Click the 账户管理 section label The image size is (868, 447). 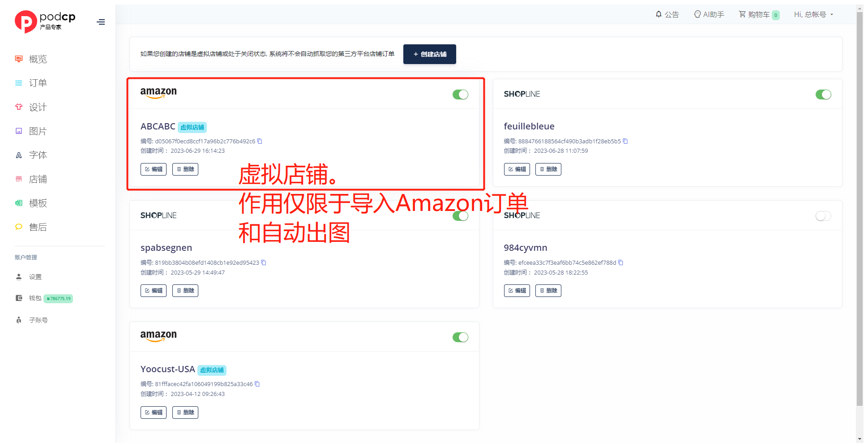click(26, 258)
